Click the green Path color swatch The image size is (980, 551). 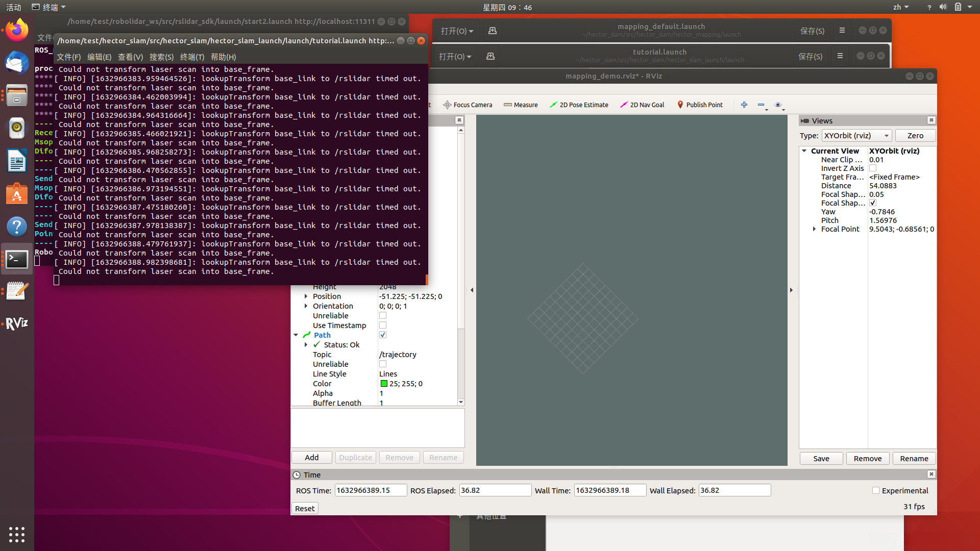(384, 384)
